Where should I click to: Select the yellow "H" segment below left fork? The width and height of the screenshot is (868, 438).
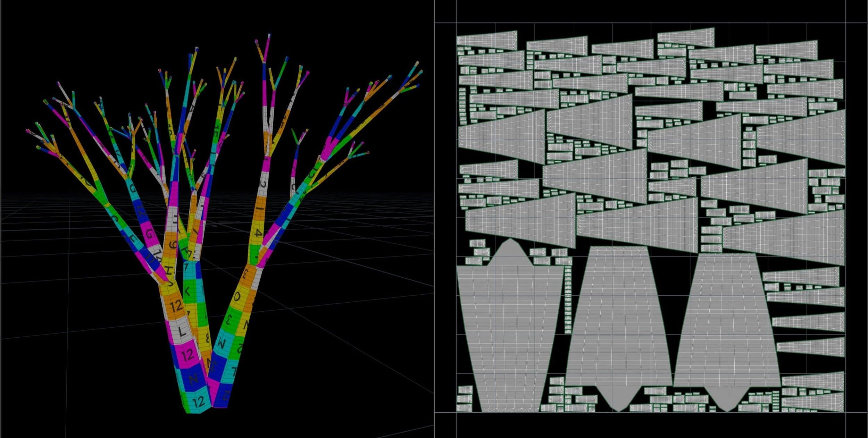click(169, 270)
